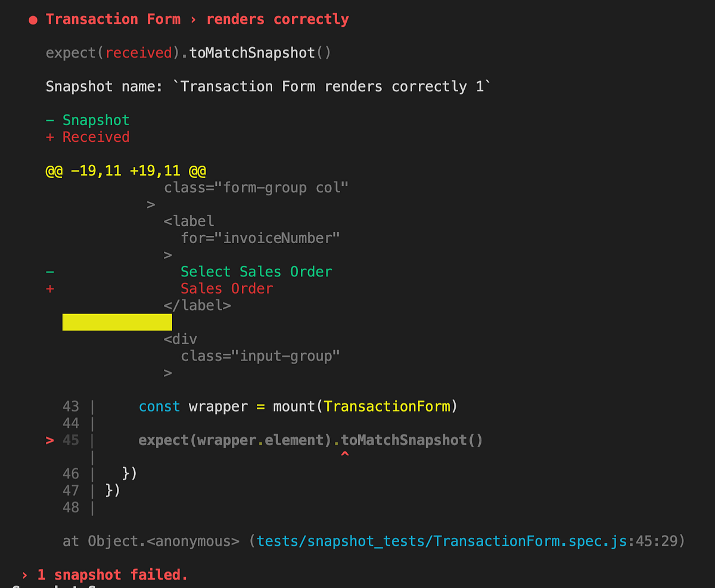Select the 'renders correctly' test title
The height and width of the screenshot is (588, 715).
(x=278, y=18)
